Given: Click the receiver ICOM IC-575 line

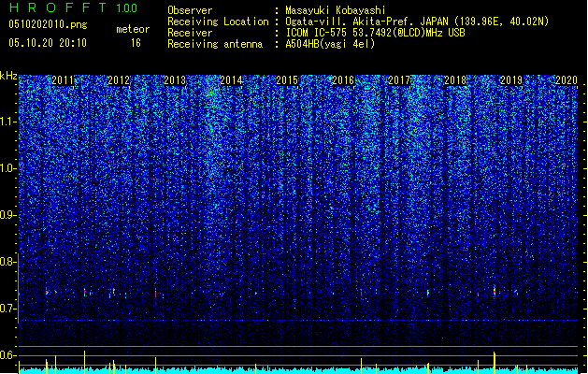Looking at the screenshot, I should point(375,33).
